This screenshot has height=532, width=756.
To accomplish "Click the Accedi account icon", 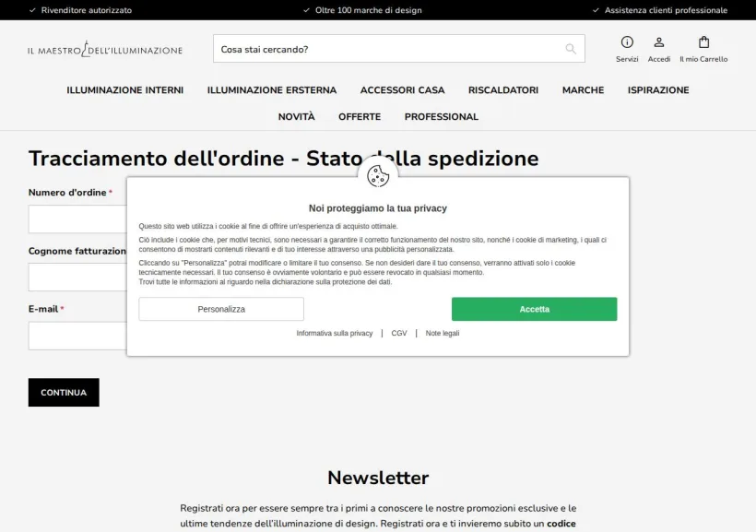I will 658,42.
